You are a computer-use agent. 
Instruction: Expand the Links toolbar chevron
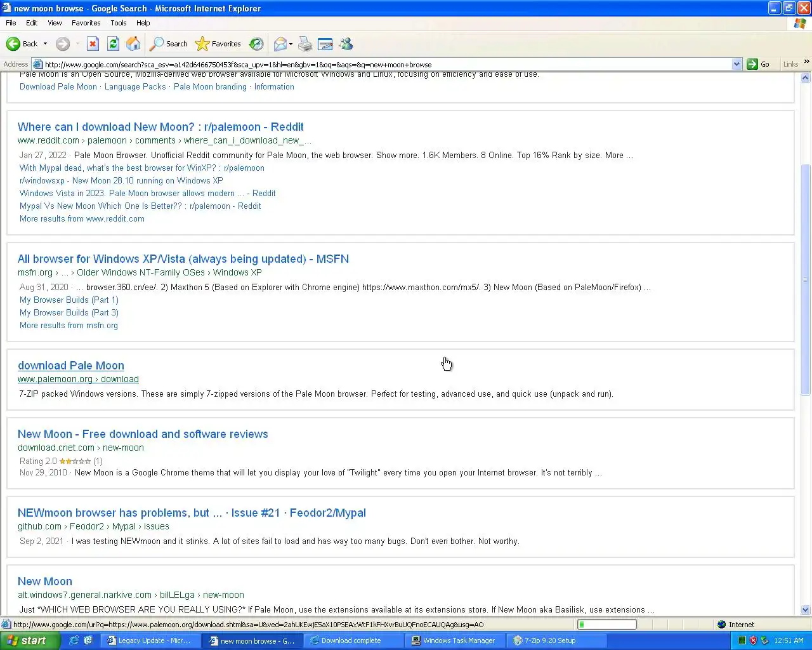pos(806,62)
